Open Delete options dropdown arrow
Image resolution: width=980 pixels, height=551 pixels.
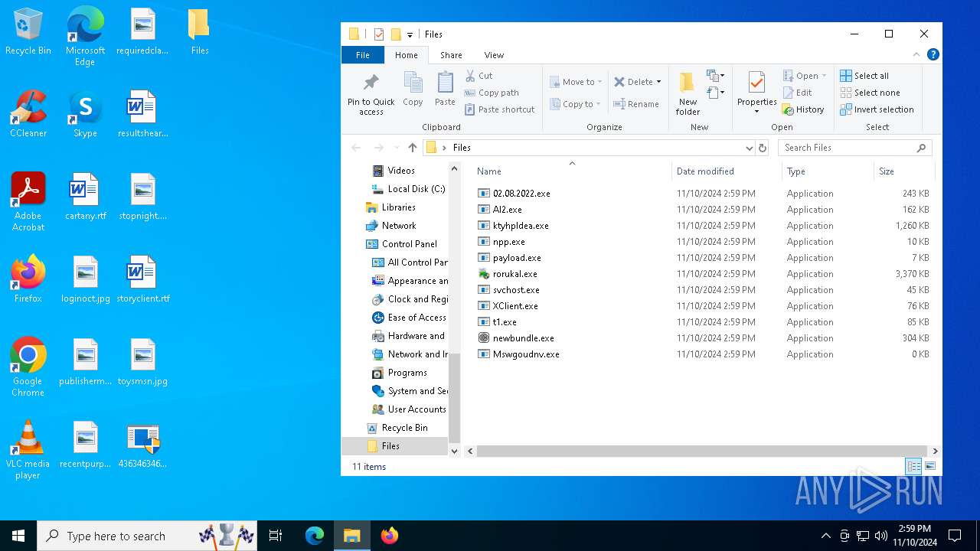point(658,82)
